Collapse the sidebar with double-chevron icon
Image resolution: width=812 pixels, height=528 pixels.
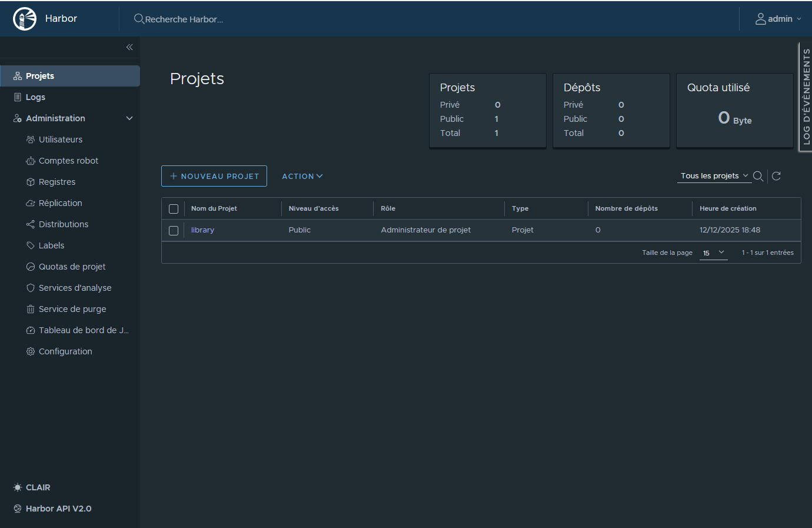(129, 47)
